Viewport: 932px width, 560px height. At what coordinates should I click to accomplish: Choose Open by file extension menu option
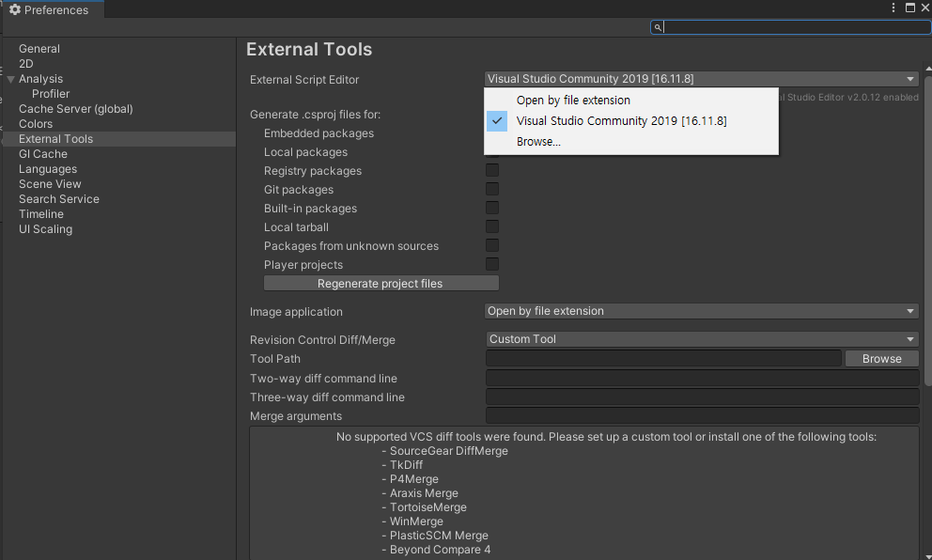(631, 100)
